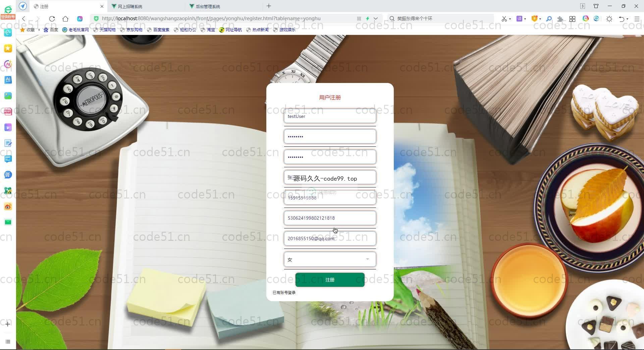Switch to the 后台管理系统 tab
This screenshot has height=350, width=644.
point(224,6)
